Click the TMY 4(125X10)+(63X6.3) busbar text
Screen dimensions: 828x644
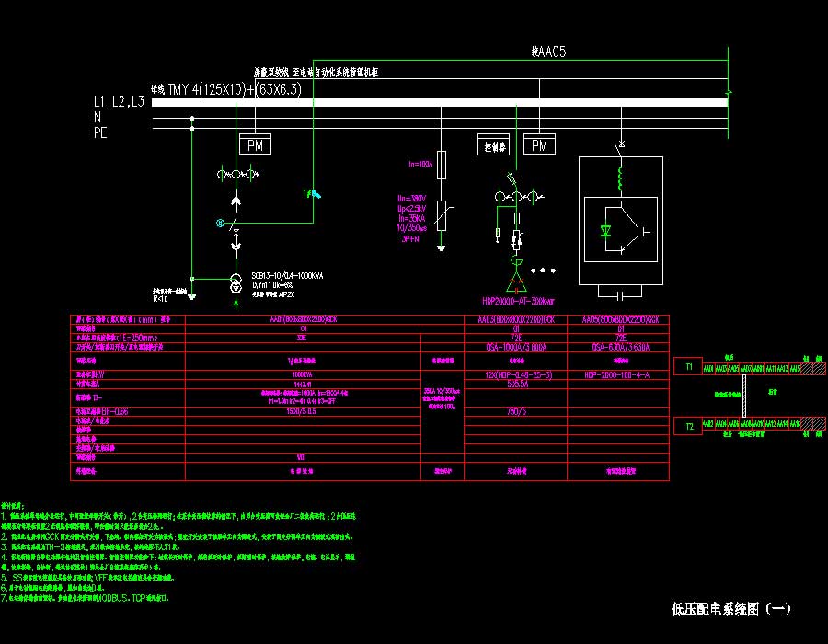pyautogui.click(x=235, y=90)
